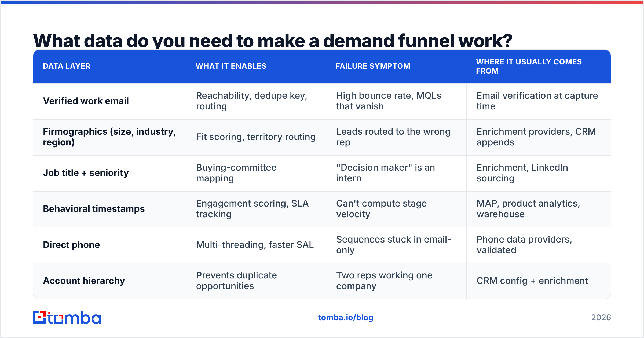Select the 'Buying-committee mapping' cell
This screenshot has width=644, height=338.
256,173
